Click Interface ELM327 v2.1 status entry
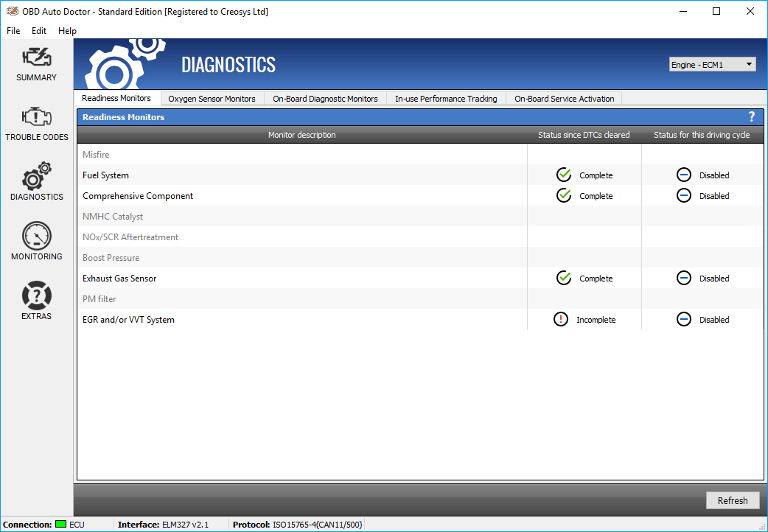Viewport: 768px width, 532px height. point(163,525)
